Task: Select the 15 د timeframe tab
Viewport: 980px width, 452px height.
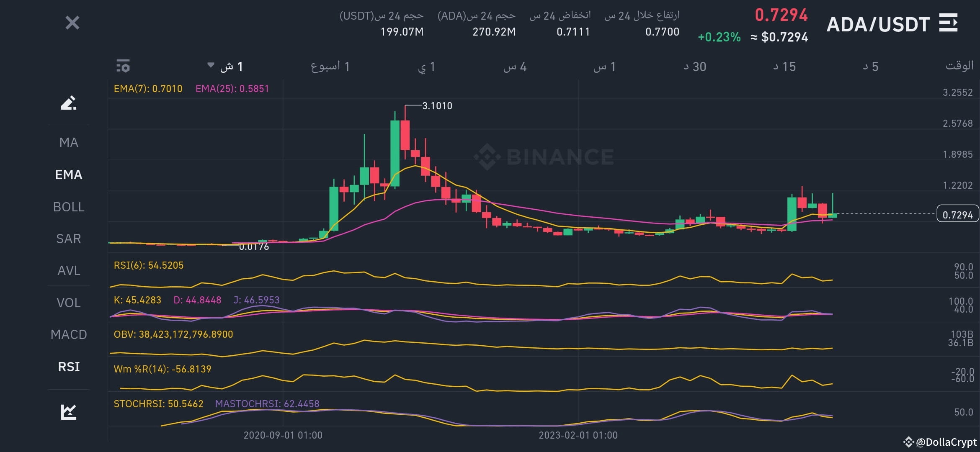Action: [x=785, y=66]
